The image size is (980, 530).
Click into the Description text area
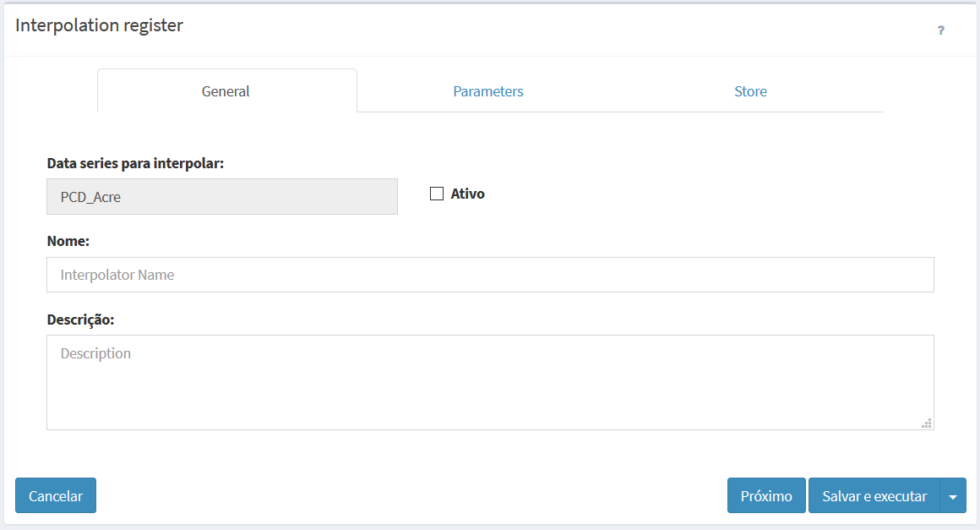point(490,383)
